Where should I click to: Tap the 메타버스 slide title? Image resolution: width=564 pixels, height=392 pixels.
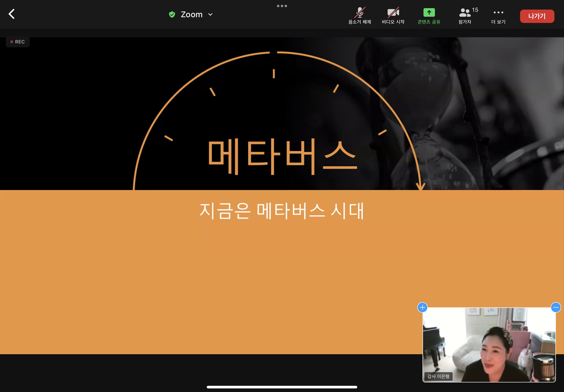pos(282,156)
